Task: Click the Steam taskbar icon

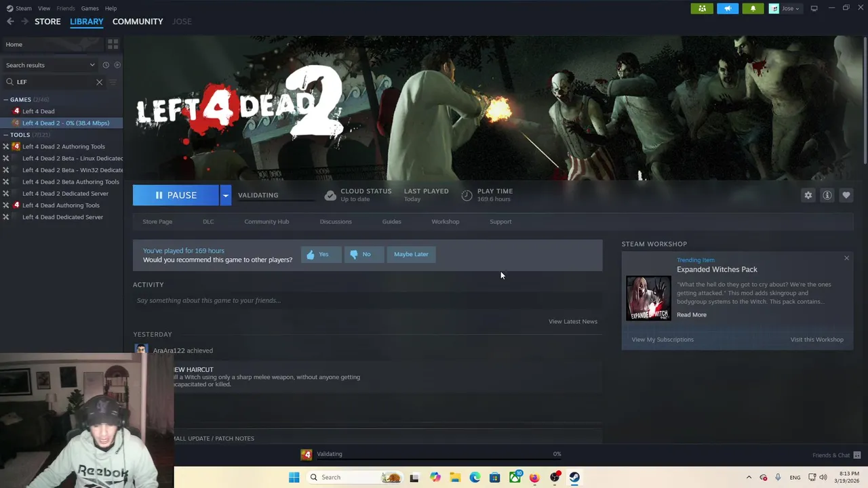Action: [574, 477]
